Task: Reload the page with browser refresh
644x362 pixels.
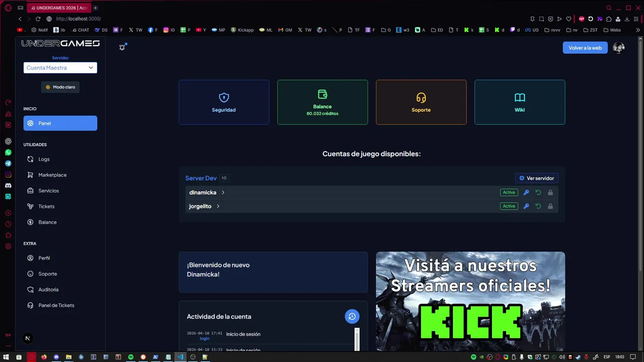Action: [x=38, y=19]
